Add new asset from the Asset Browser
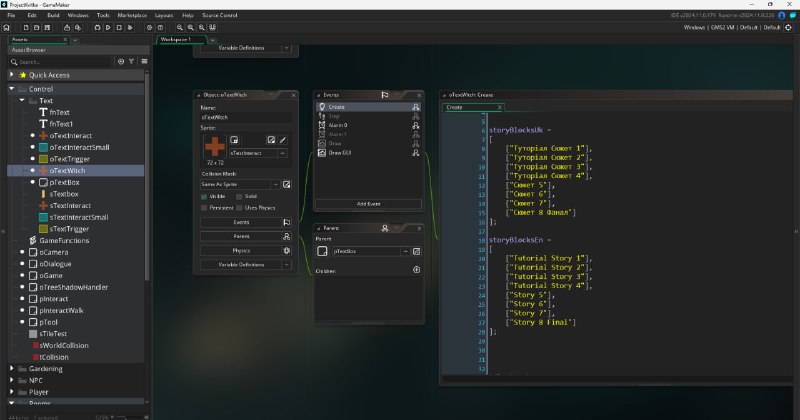Viewport: 800px width, 420px height. 121,61
